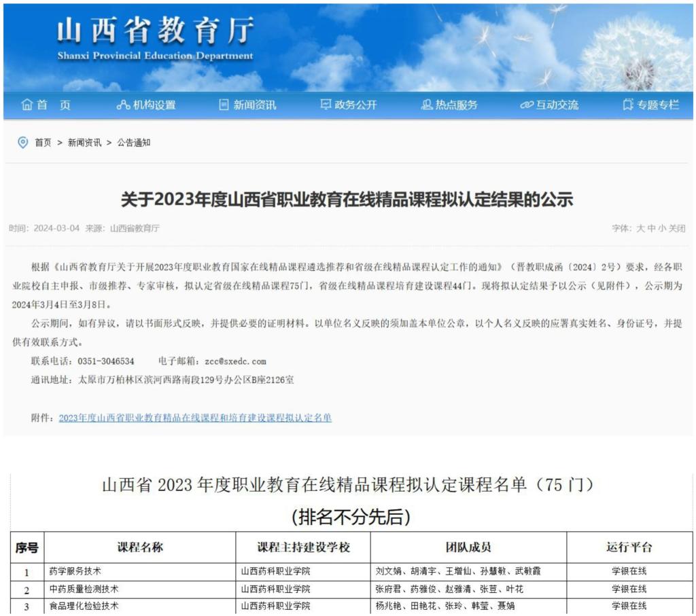
Task: Open 新闻资讯 in the breadcrumb trail
Action: pos(84,143)
